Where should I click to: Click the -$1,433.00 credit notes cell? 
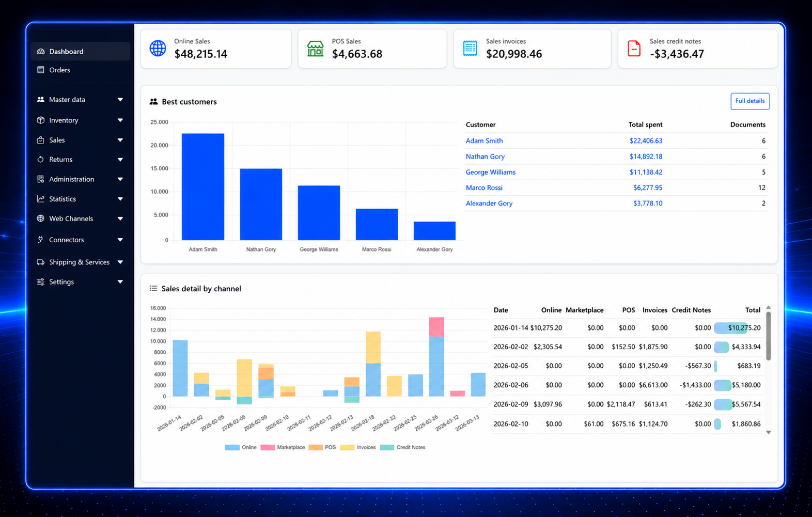point(695,385)
